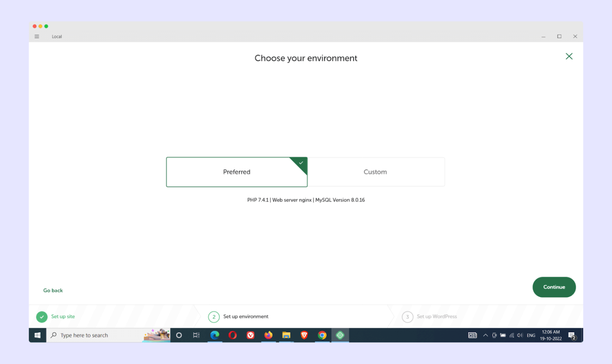The height and width of the screenshot is (364, 612).
Task: Launch Firefox from the taskbar
Action: coord(268,335)
